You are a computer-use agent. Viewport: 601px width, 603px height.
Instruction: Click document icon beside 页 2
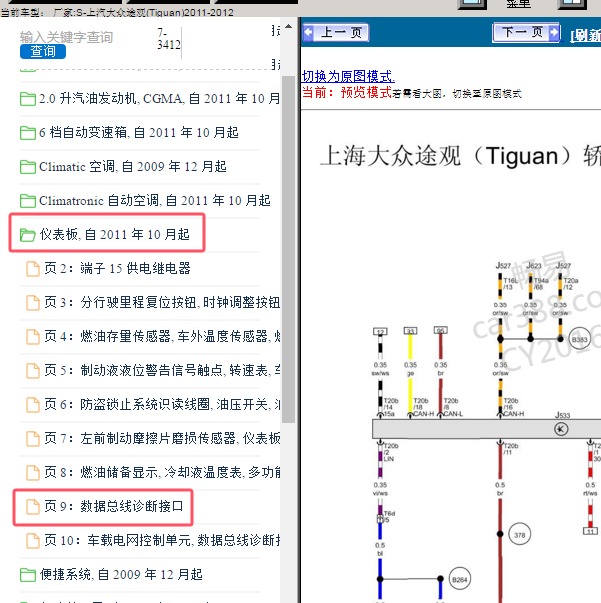pyautogui.click(x=33, y=269)
